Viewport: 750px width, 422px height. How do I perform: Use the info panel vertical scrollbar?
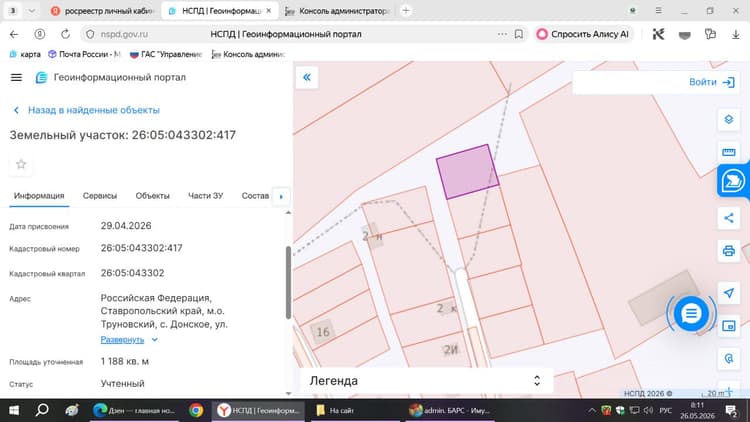tap(288, 283)
